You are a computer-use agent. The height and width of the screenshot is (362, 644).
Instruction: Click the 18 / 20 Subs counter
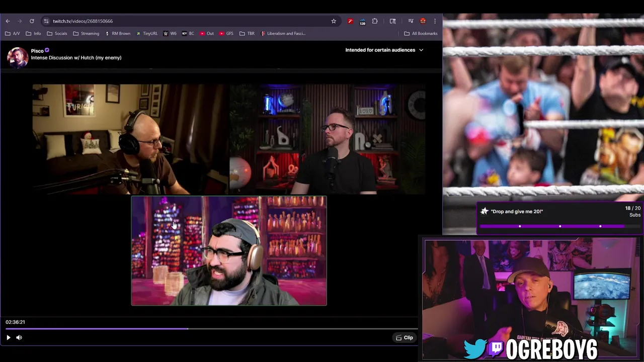[x=633, y=212]
